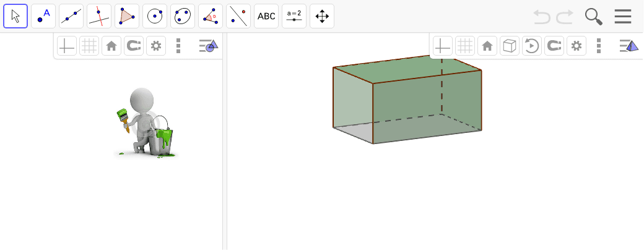Viewport: 644px width, 251px height.
Task: Choose the Point tool
Action: pyautogui.click(x=43, y=16)
